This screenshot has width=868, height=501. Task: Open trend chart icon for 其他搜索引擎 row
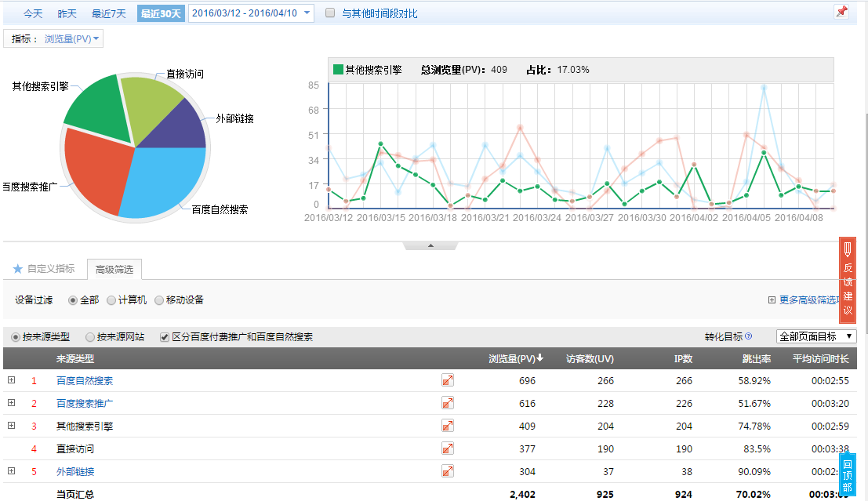[448, 426]
